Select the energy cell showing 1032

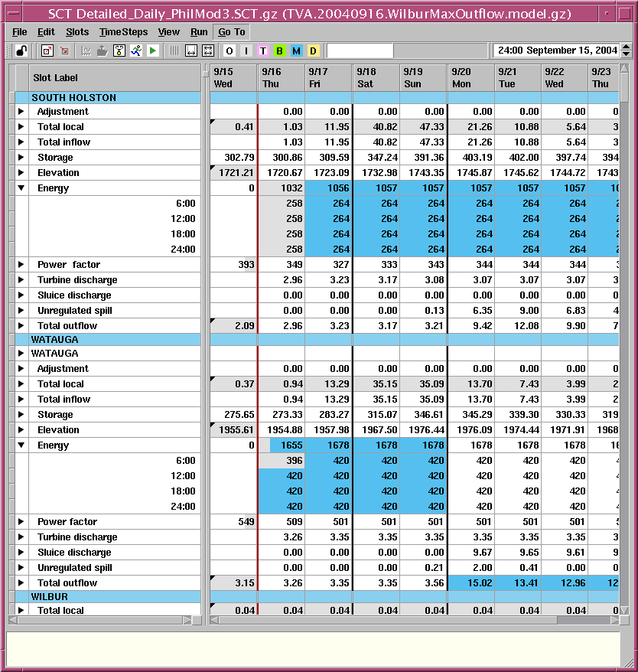[x=281, y=188]
